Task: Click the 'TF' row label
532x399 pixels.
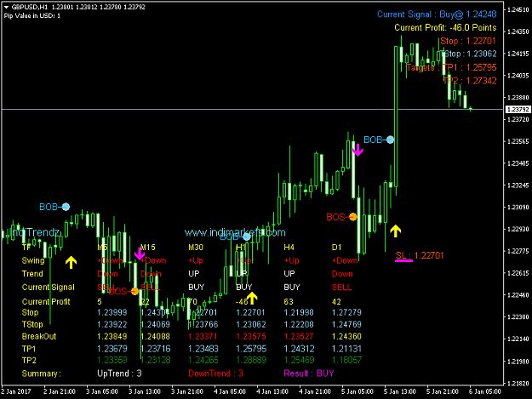Action: tap(26, 247)
